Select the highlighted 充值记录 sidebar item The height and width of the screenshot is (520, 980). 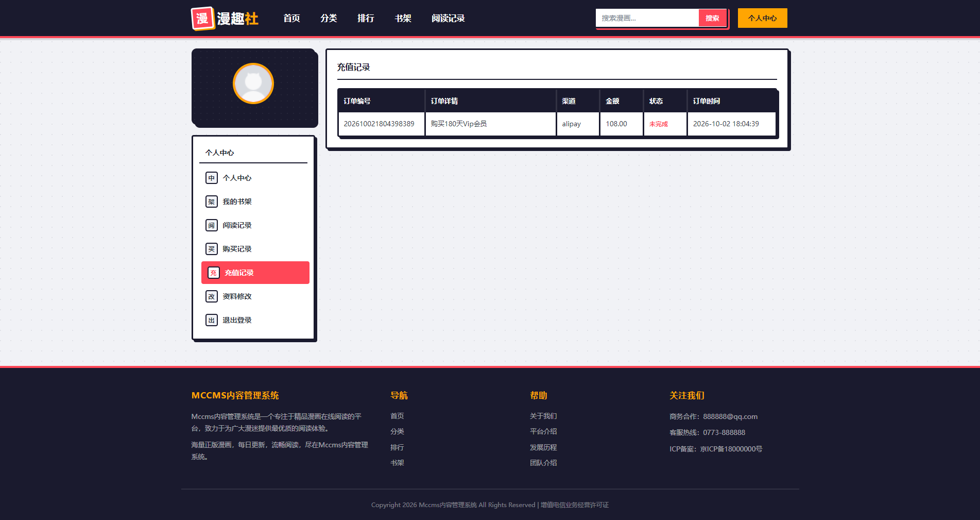click(x=255, y=273)
